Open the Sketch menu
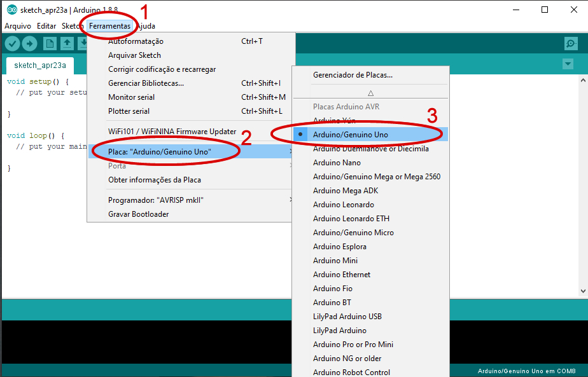 coord(71,26)
